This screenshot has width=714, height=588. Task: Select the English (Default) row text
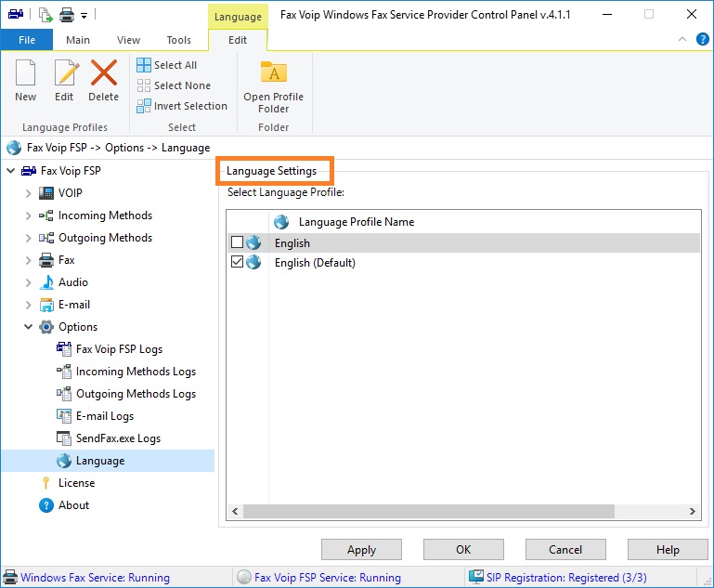(x=315, y=263)
